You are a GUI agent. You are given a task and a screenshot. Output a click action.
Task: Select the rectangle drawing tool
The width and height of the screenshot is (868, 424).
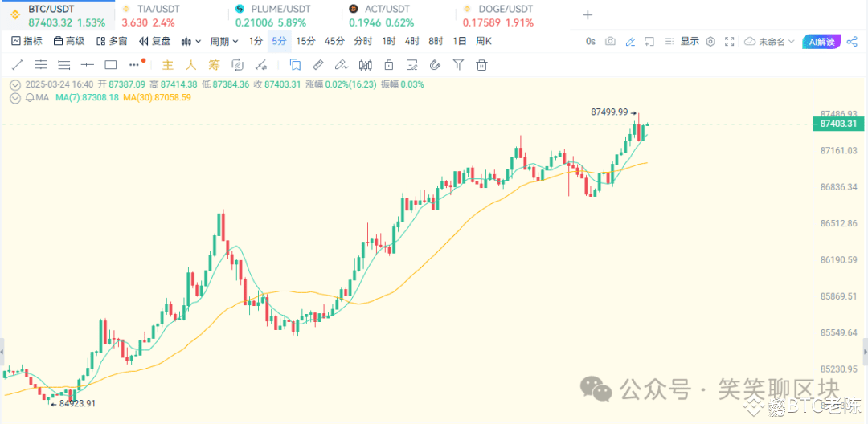point(111,65)
